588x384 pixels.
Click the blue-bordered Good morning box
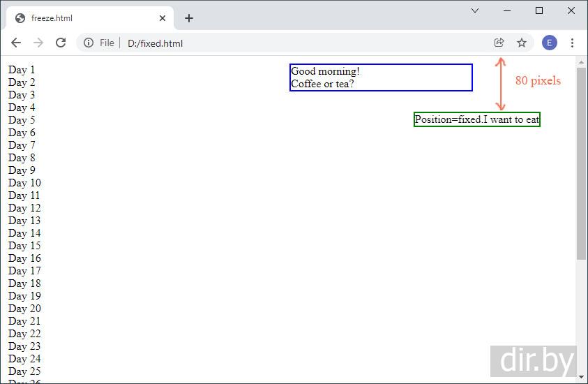[x=381, y=77]
